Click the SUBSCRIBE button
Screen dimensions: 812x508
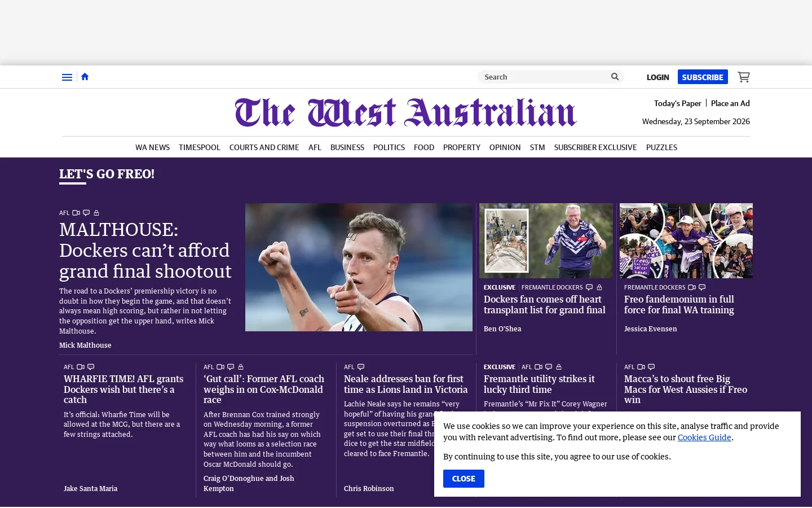click(703, 77)
